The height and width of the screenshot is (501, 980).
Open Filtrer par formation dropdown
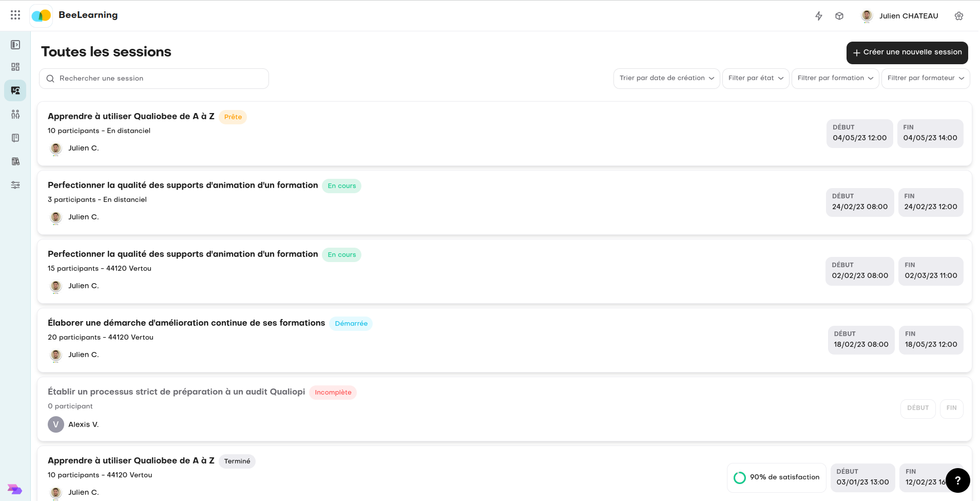(x=835, y=79)
